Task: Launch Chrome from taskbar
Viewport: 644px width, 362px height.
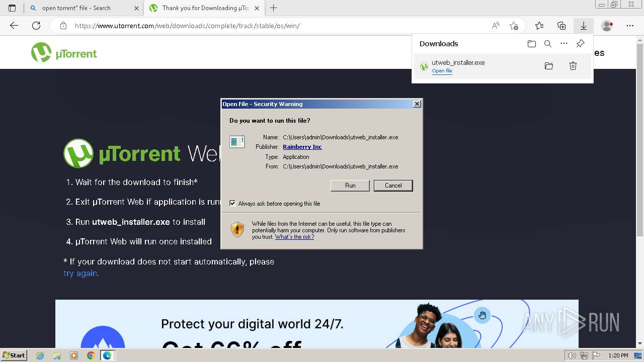Action: (91, 355)
